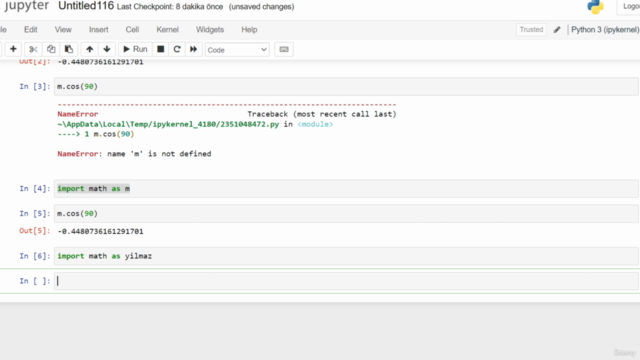
Task: Click the traceback ipykernel file path
Action: 168,124
